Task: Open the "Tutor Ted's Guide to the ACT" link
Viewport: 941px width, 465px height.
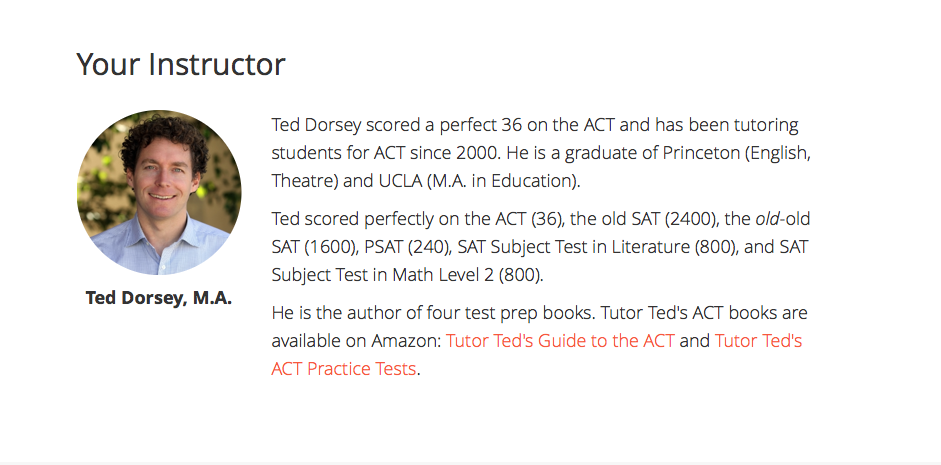Action: tap(560, 341)
